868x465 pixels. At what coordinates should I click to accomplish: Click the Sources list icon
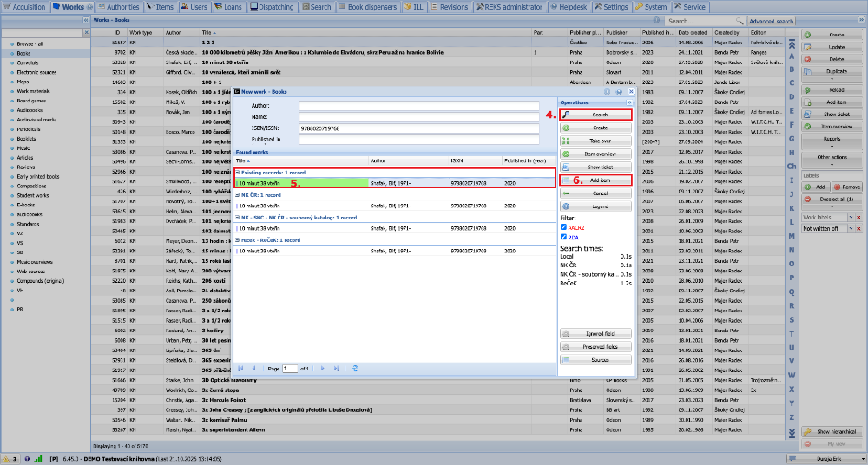[x=566, y=360]
